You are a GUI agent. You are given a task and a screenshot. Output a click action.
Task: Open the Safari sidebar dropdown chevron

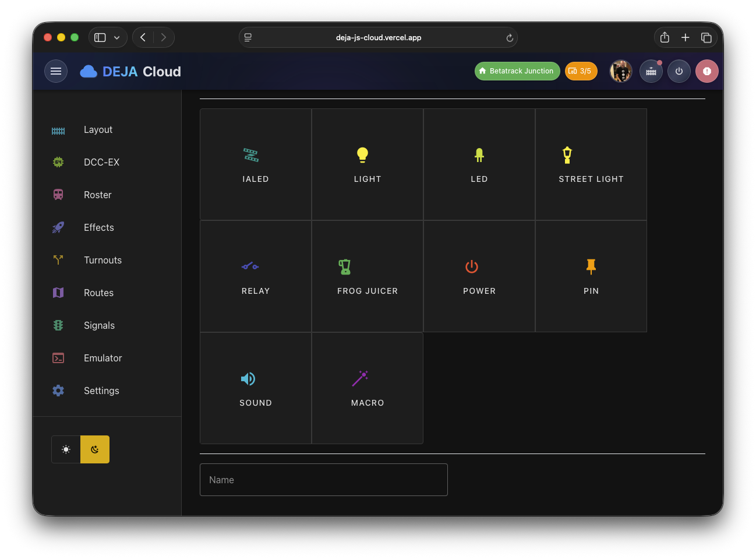(x=116, y=37)
